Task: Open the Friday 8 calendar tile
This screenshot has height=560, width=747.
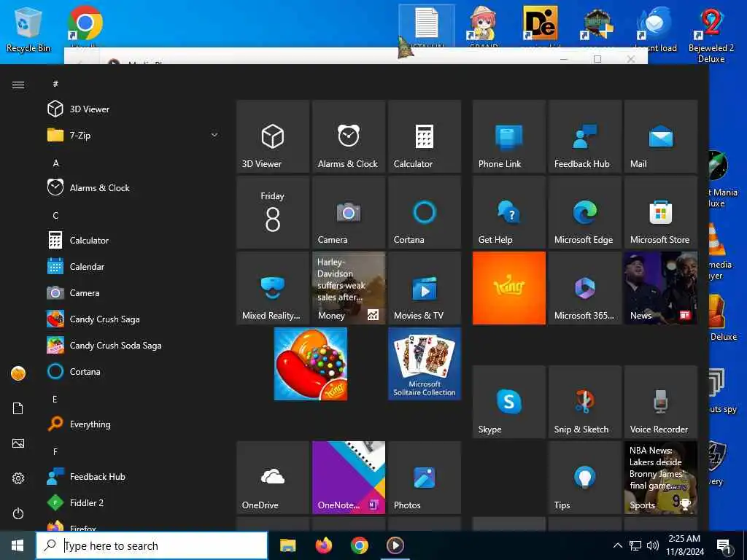Action: click(x=273, y=212)
